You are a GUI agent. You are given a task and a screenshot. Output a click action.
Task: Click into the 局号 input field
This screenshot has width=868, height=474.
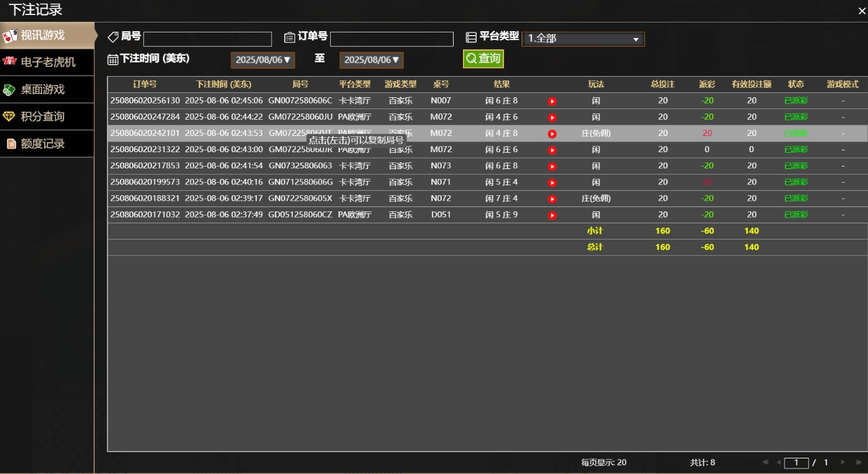pos(207,39)
